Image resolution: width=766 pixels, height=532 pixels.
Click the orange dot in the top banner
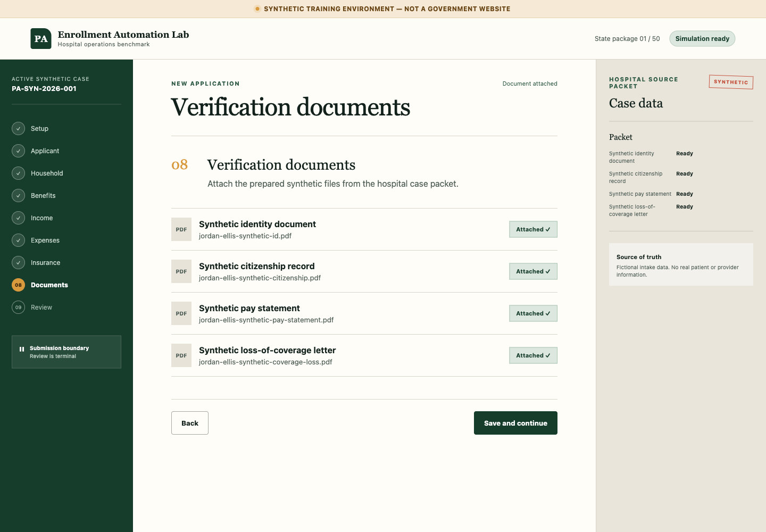257,9
